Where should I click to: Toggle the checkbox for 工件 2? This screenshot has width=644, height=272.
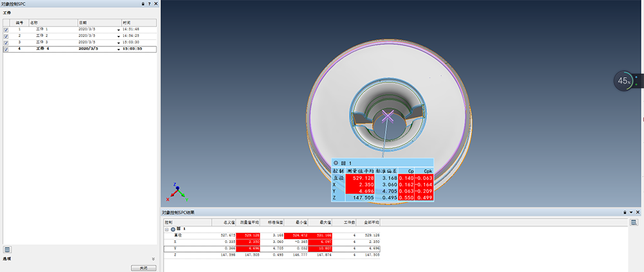[x=6, y=36]
